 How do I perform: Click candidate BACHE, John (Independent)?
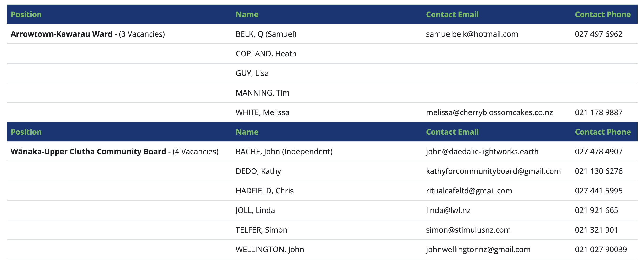(x=284, y=151)
